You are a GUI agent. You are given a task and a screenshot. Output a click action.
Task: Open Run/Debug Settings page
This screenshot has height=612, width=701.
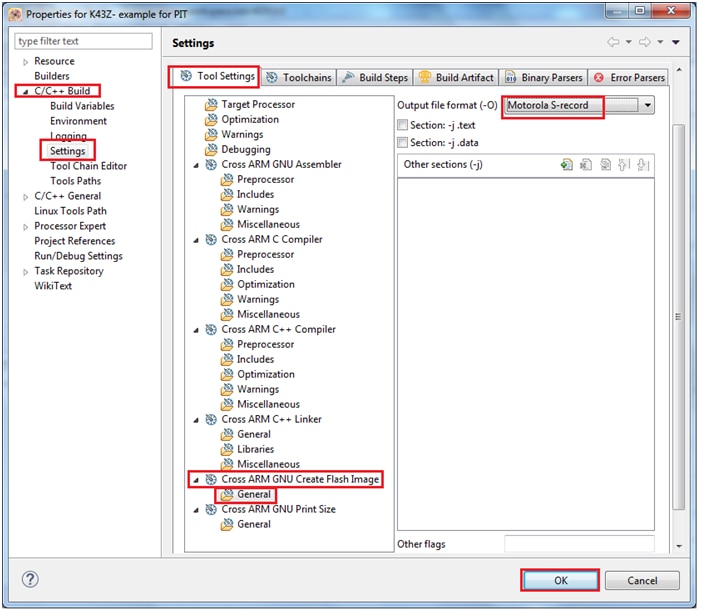pyautogui.click(x=78, y=256)
